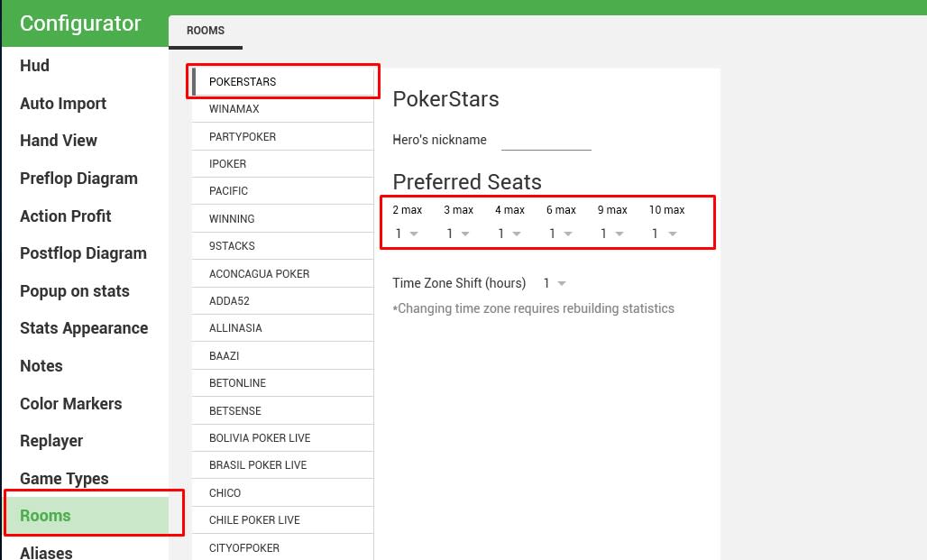Screen dimensions: 927x560
Task: Open the Time Zone Shift hours dropdown
Action: click(555, 283)
